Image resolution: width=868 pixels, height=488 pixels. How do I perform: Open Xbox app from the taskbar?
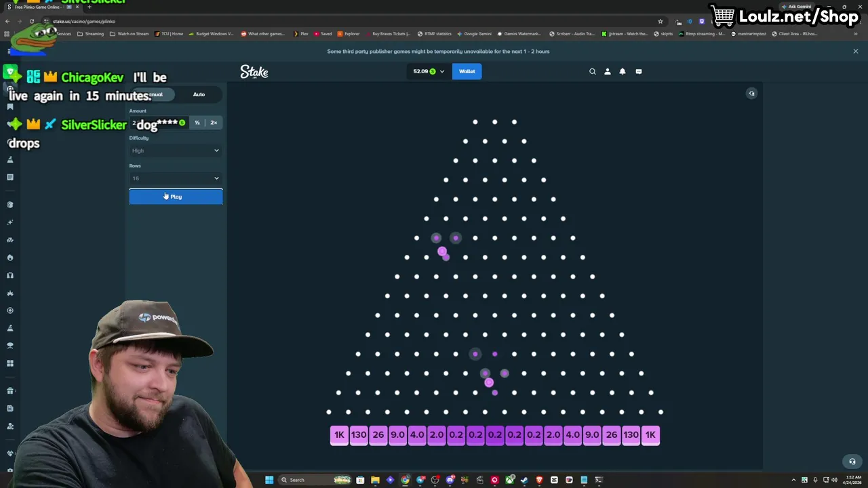509,480
